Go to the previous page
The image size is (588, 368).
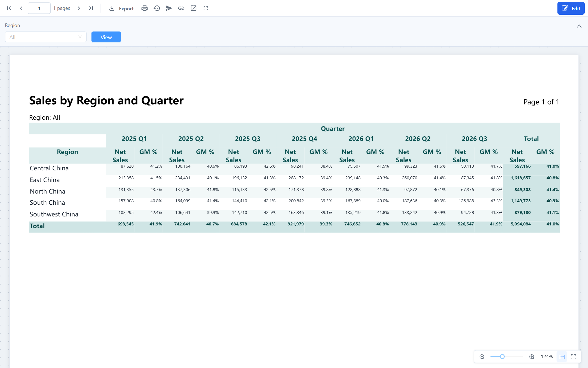click(x=21, y=8)
